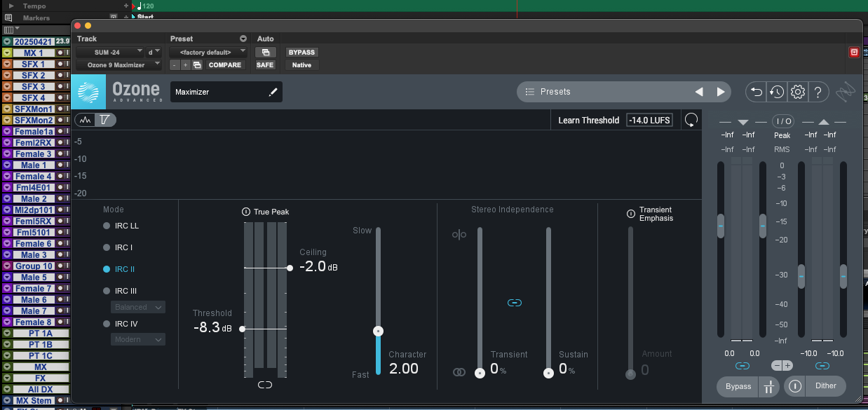Click the output gain link icon
The height and width of the screenshot is (410, 868).
[x=822, y=366]
